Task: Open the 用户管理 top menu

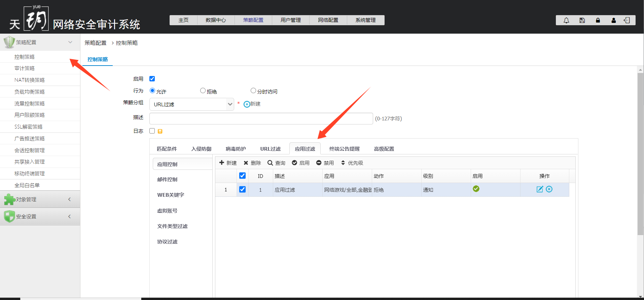Action: (x=291, y=20)
